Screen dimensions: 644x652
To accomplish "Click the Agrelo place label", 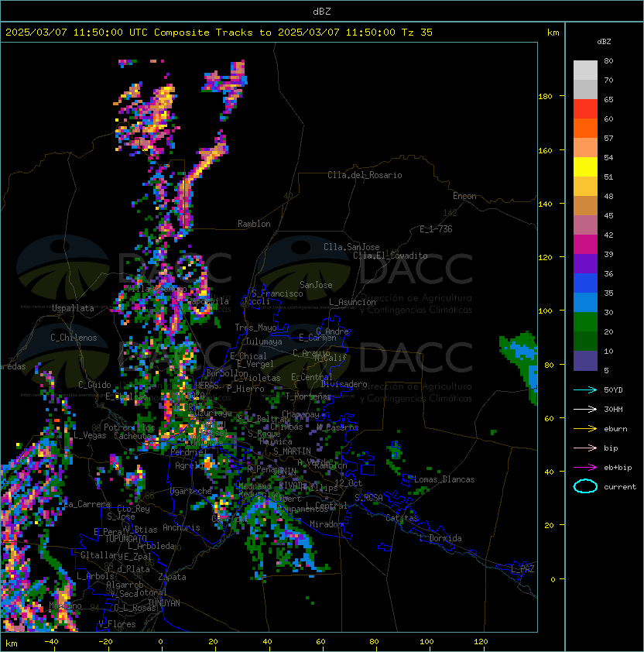I will point(189,465).
